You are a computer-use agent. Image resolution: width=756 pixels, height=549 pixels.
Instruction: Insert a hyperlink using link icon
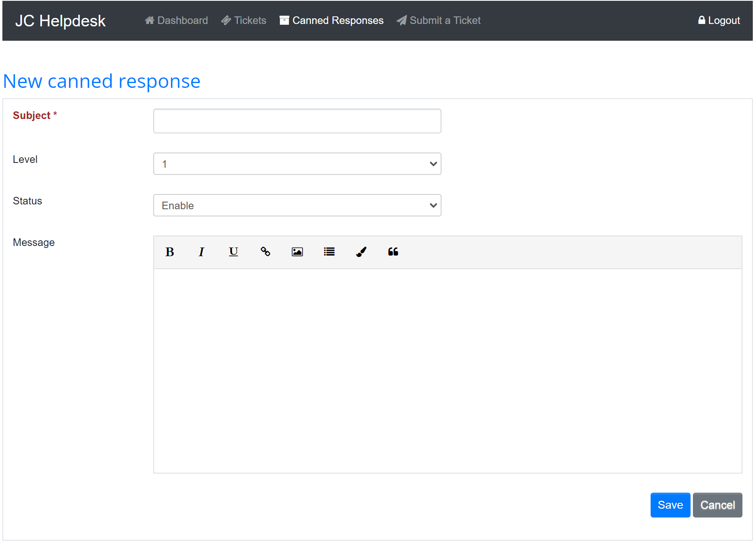[x=265, y=252]
